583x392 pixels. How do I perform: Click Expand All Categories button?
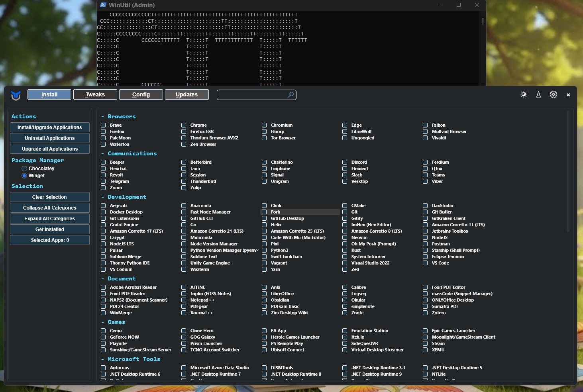point(50,219)
